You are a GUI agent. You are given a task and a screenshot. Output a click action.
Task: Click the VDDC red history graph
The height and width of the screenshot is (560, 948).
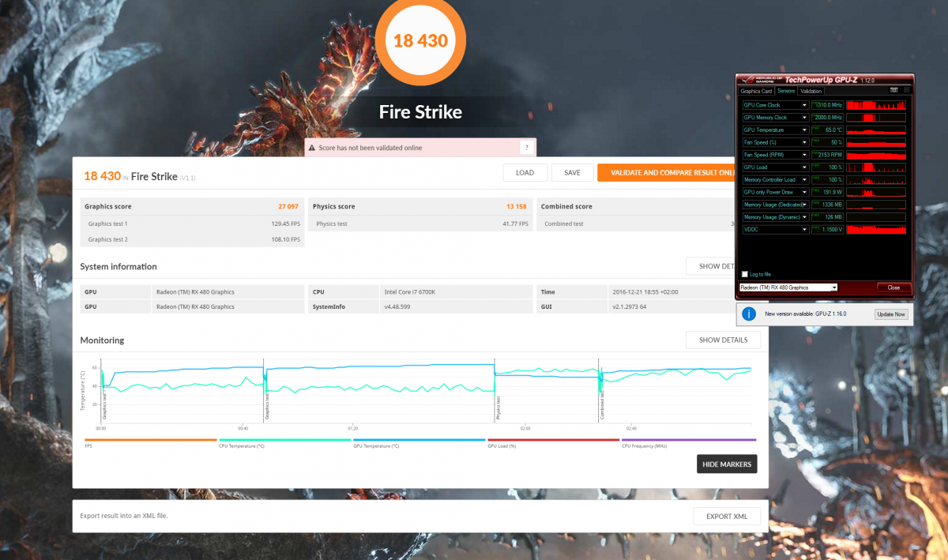click(875, 229)
